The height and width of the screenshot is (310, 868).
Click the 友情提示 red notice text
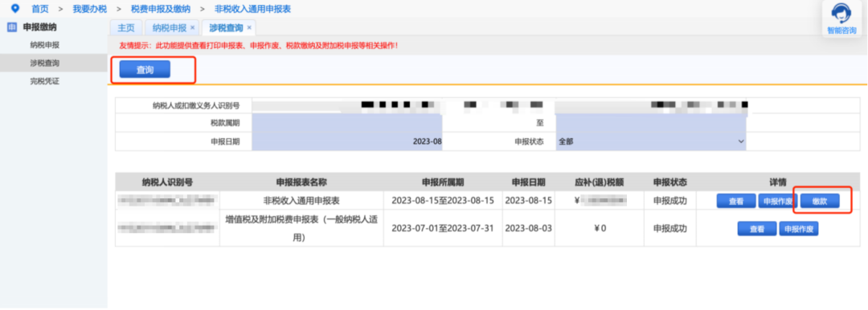pyautogui.click(x=259, y=45)
